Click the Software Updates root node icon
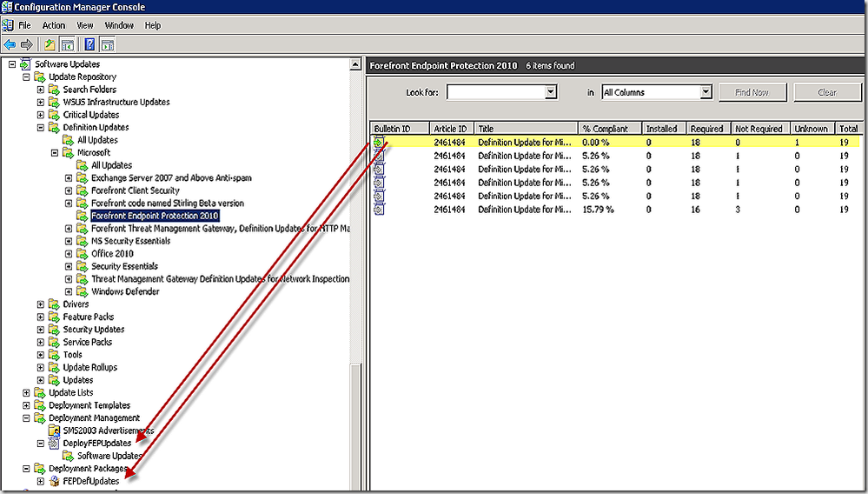The image size is (868, 494). click(x=25, y=64)
